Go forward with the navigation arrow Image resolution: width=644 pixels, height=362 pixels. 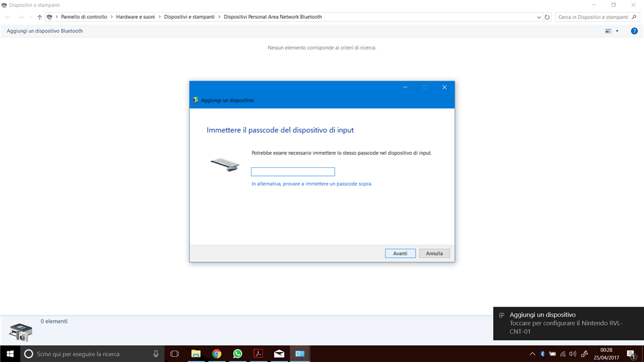[x=21, y=17]
